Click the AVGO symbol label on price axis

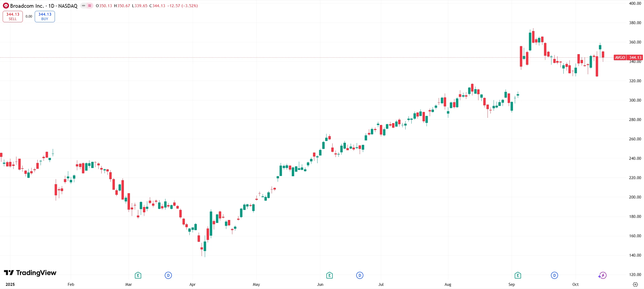click(620, 58)
